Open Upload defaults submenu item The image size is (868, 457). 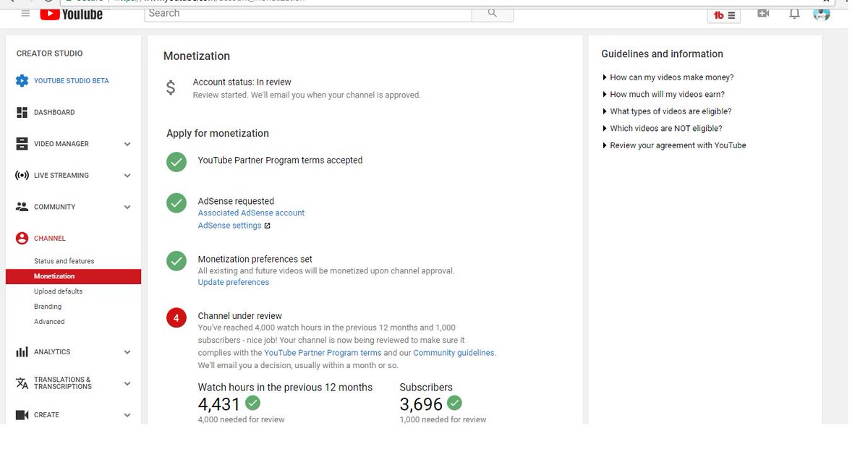[x=58, y=291]
